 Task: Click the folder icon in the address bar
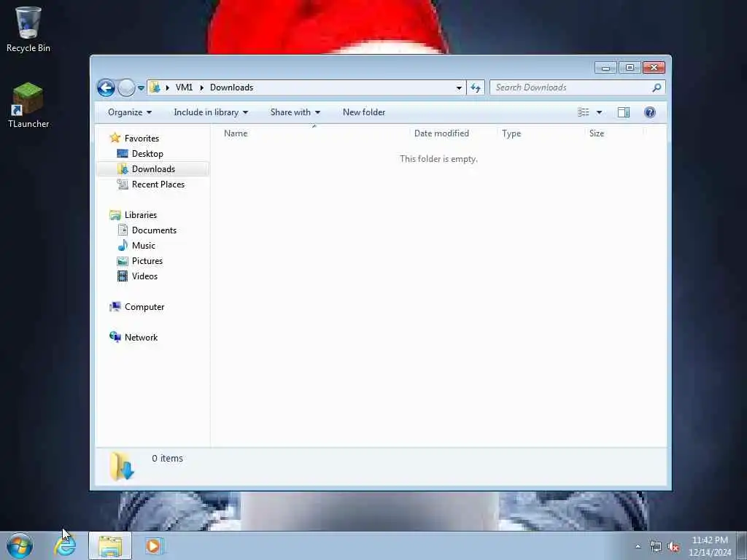coord(155,87)
